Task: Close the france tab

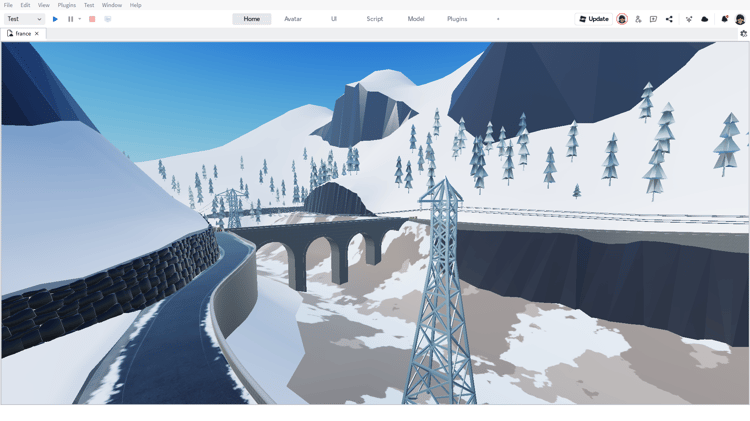Action: point(37,33)
